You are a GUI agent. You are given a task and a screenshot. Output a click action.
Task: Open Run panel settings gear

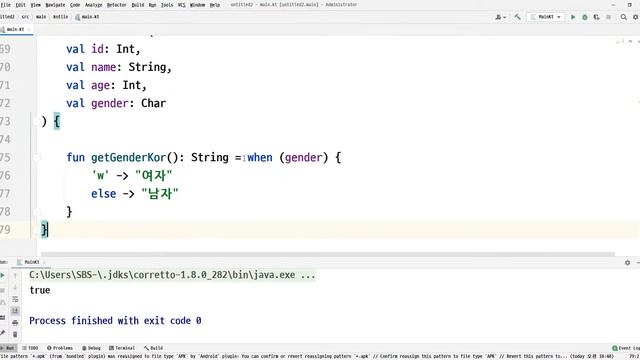pyautogui.click(x=627, y=262)
